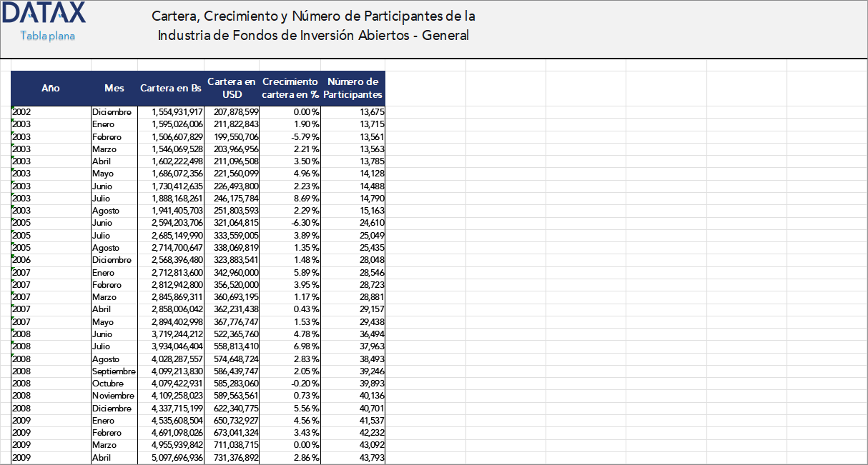
Task: Select the Crecimiento cartera en % header
Action: point(290,87)
